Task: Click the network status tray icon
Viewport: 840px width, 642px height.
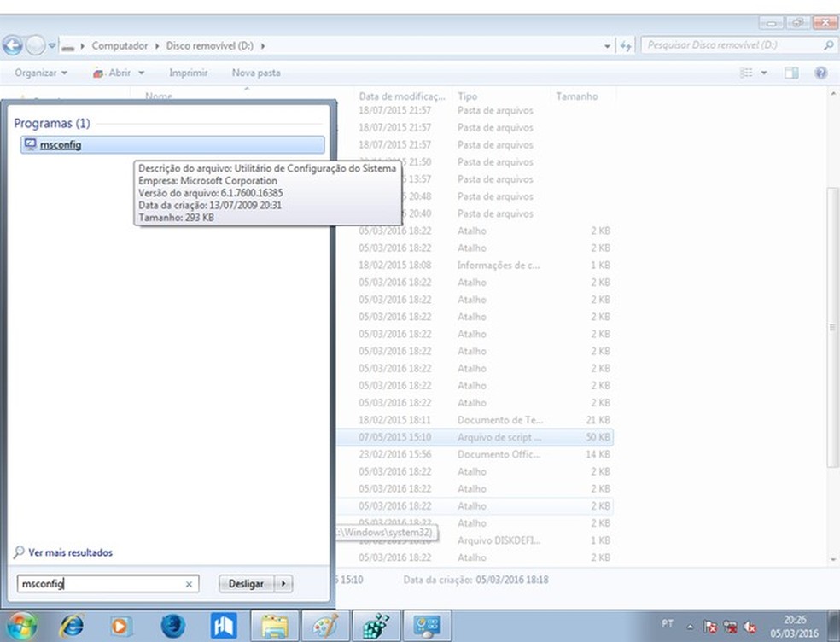Action: coord(730,627)
